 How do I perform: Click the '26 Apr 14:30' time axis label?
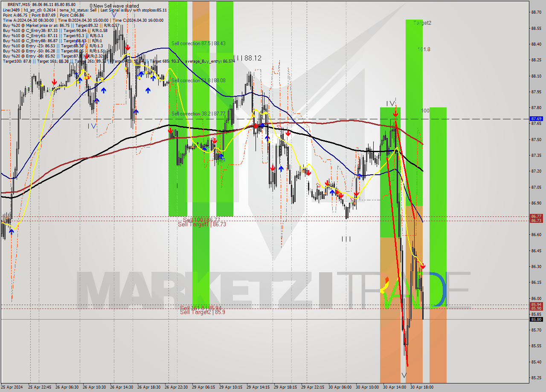point(122,387)
